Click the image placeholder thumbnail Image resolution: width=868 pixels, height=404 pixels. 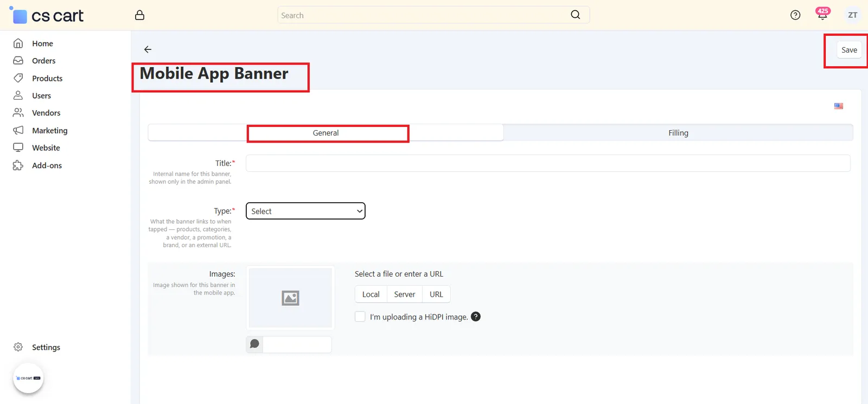[x=290, y=298]
